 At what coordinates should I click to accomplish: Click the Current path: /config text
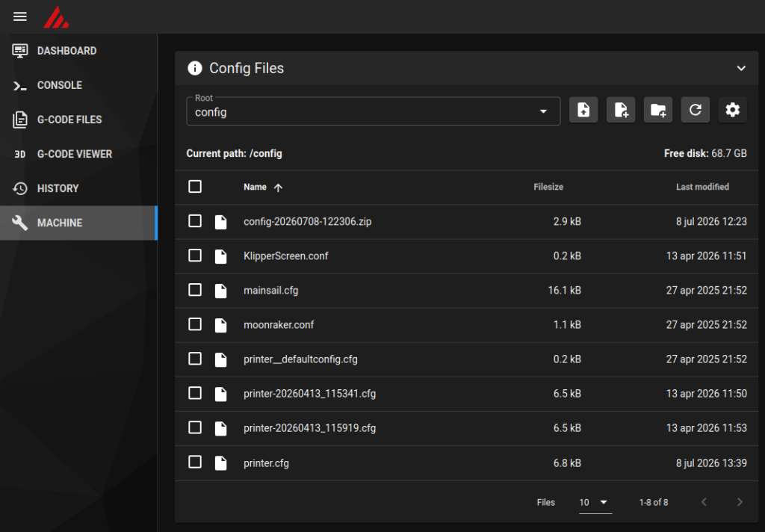[234, 153]
